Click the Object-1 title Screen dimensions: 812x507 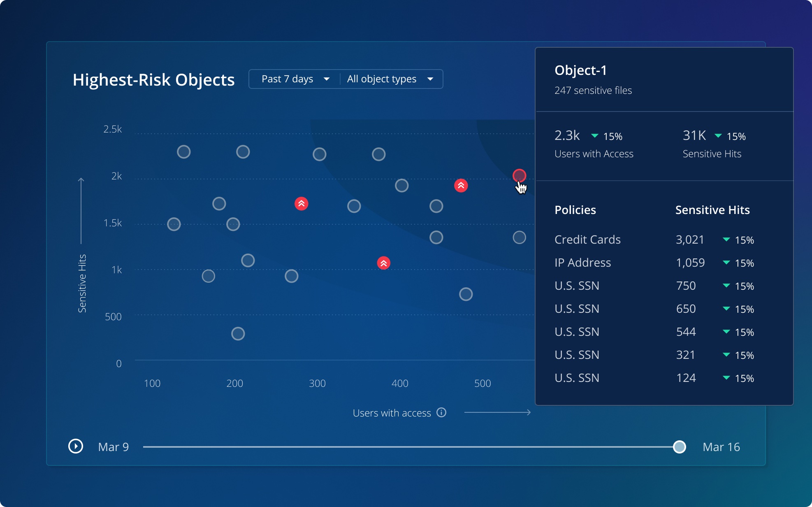pyautogui.click(x=580, y=70)
